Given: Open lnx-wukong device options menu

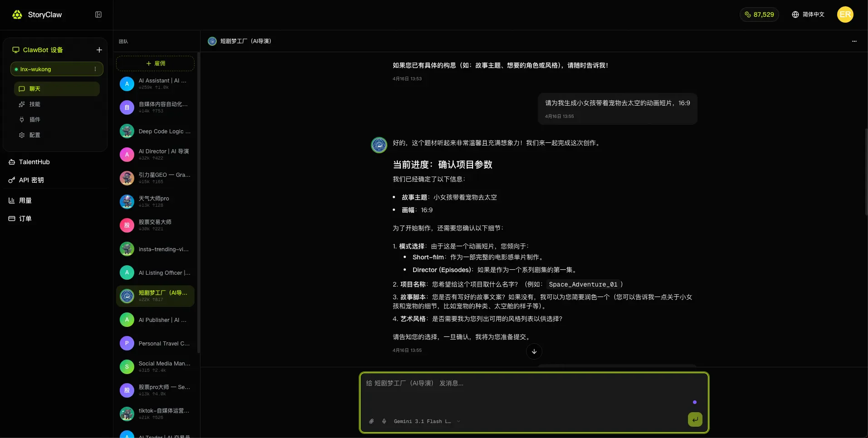Looking at the screenshot, I should click(95, 69).
